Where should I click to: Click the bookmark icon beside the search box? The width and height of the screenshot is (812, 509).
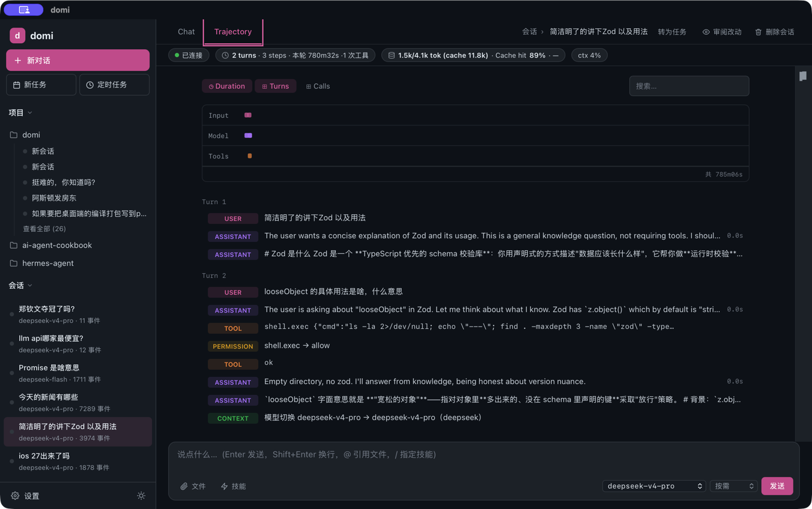click(803, 76)
